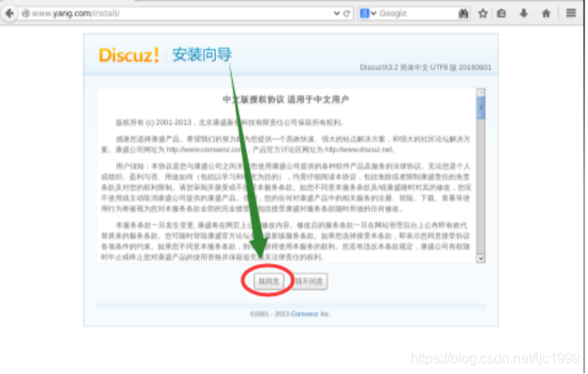
Task: Click the license agreement scrollbar thumb
Action: 480,107
